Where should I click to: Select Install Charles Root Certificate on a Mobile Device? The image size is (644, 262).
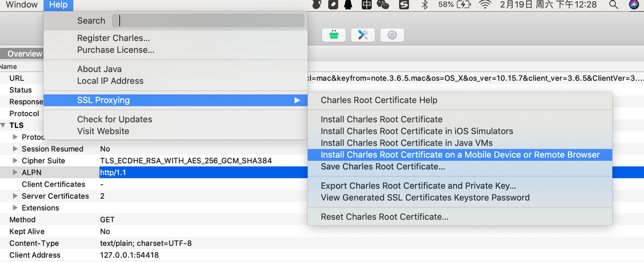(x=460, y=155)
